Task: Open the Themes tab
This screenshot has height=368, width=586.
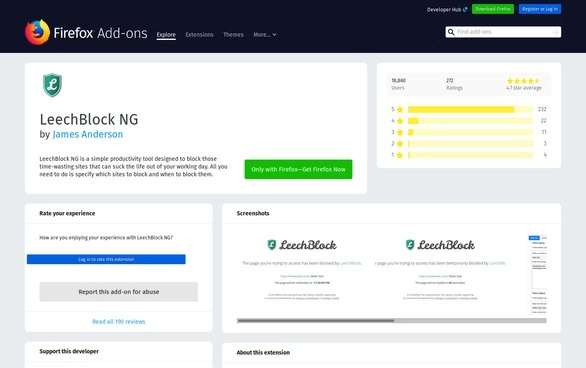Action: pyautogui.click(x=233, y=34)
